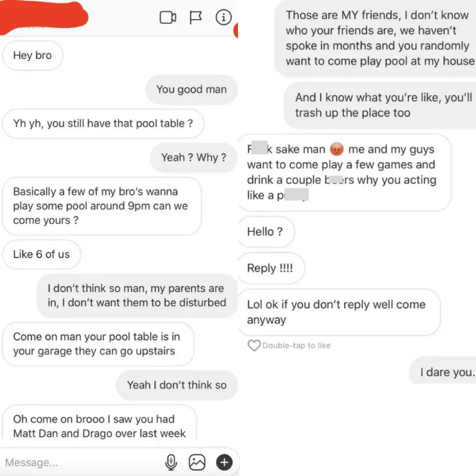The height and width of the screenshot is (476, 476).
Task: Click the angry face emoji in message
Action: click(337, 149)
